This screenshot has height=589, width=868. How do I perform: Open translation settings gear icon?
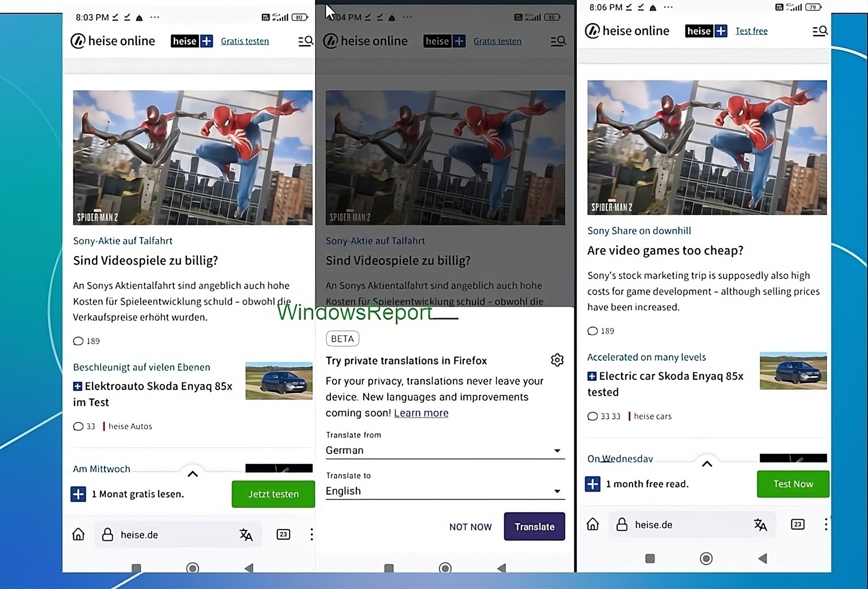coord(557,360)
